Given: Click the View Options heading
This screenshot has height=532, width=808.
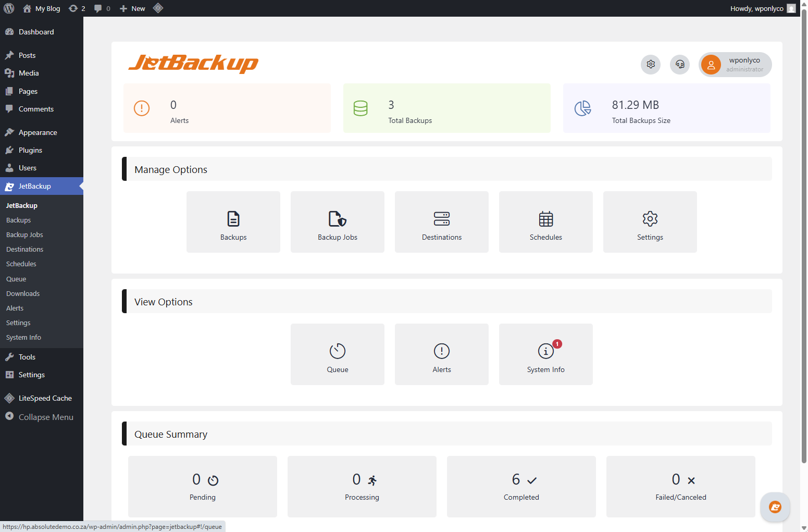Looking at the screenshot, I should pos(164,302).
